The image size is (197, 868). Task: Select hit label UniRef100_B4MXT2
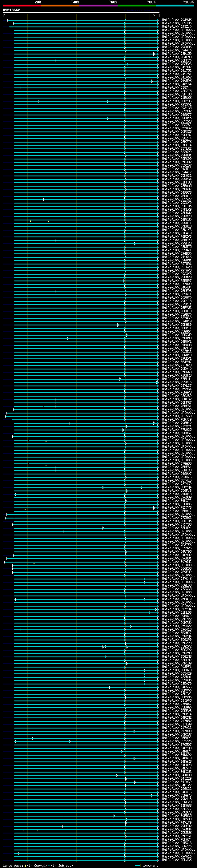[177, 501]
